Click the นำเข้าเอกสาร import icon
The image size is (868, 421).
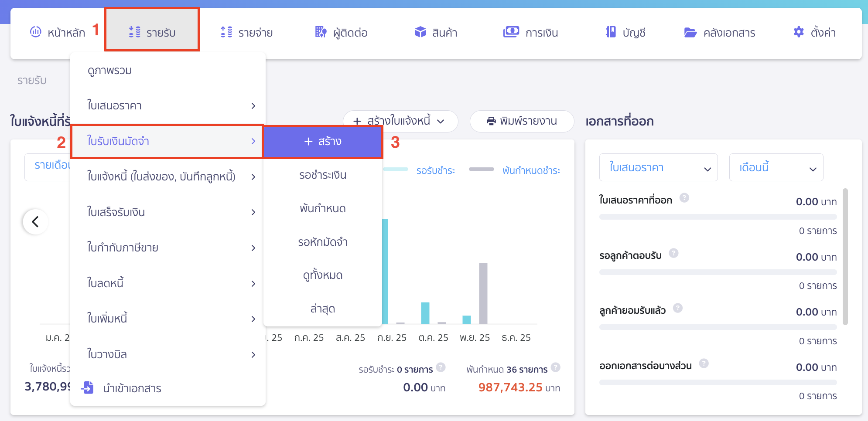(88, 388)
